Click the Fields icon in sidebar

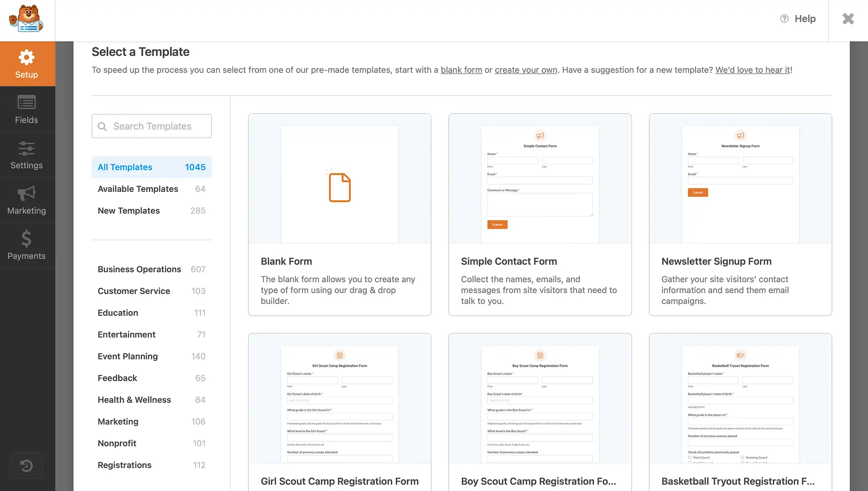[x=26, y=109]
